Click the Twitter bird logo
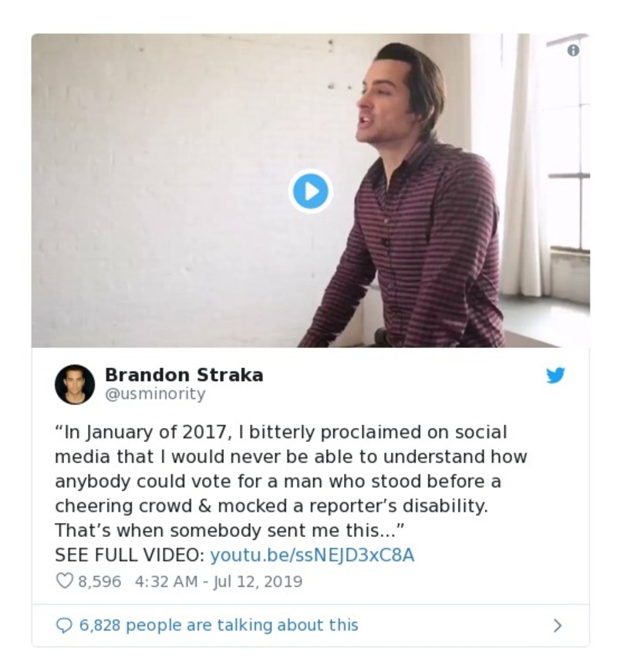 coord(555,376)
